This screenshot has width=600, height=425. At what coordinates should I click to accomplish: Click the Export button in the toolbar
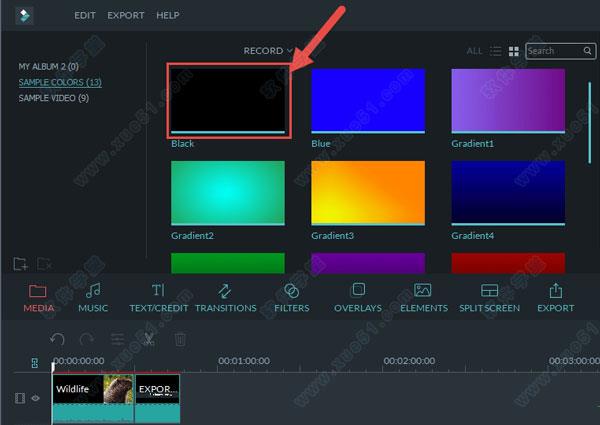(555, 297)
